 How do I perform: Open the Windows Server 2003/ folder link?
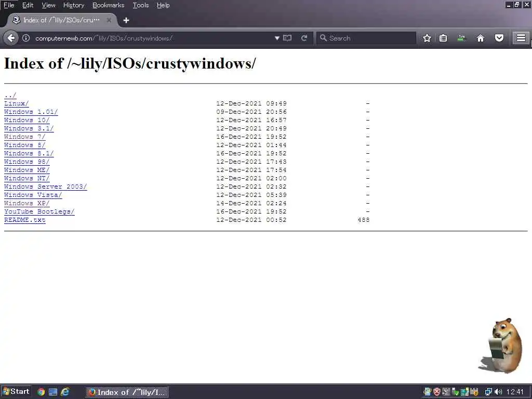click(46, 187)
